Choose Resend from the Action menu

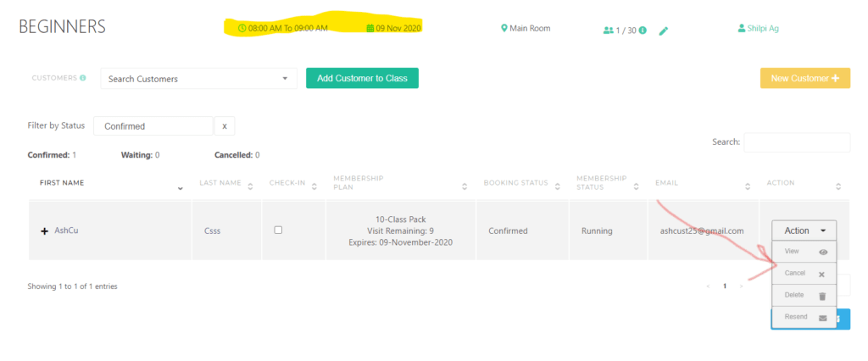tap(796, 317)
